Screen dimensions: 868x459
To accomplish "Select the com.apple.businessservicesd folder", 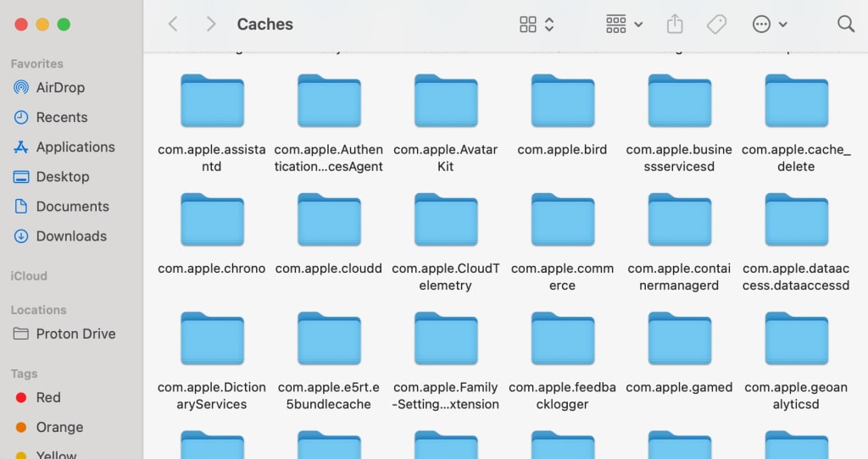I will (x=679, y=101).
